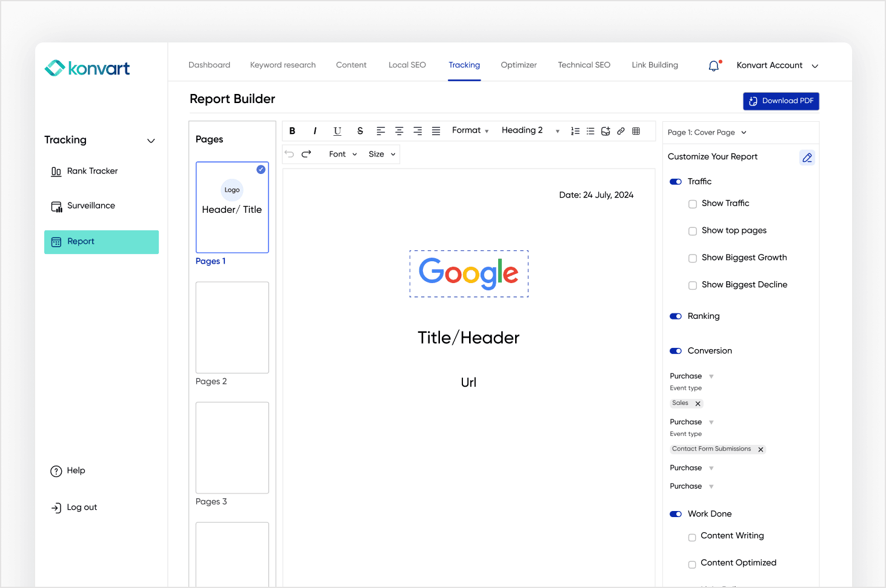
Task: Select Pages 2 thumbnail
Action: (x=232, y=327)
